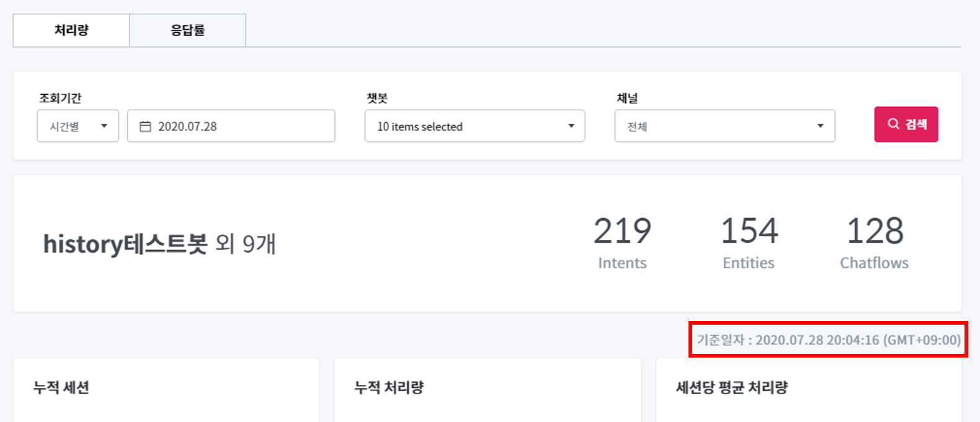Screen dimensions: 980x422
Task: Select the 누적 세션 card heading
Action: point(61,388)
